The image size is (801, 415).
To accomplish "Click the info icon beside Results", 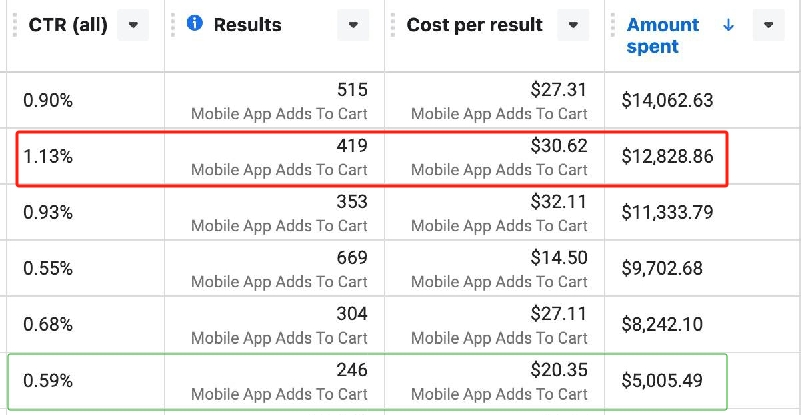I will (x=195, y=24).
